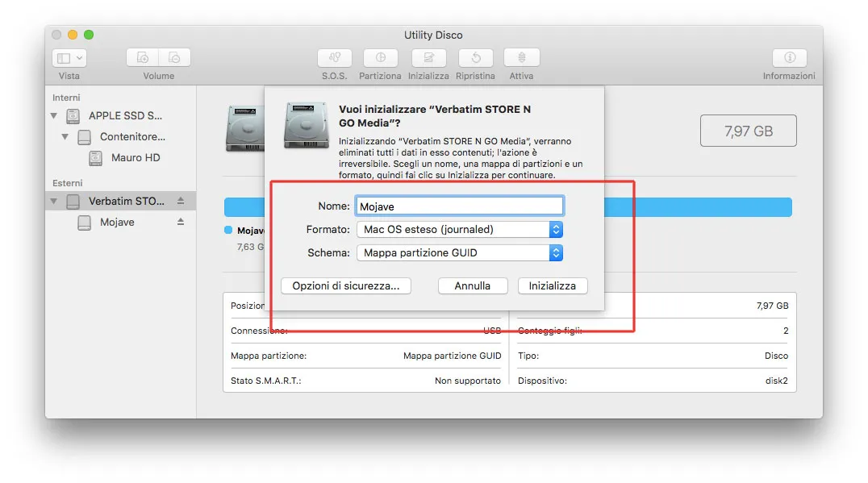The width and height of the screenshot is (868, 483).
Task: Collapse the Verbatim STO... tree item
Action: pos(52,201)
